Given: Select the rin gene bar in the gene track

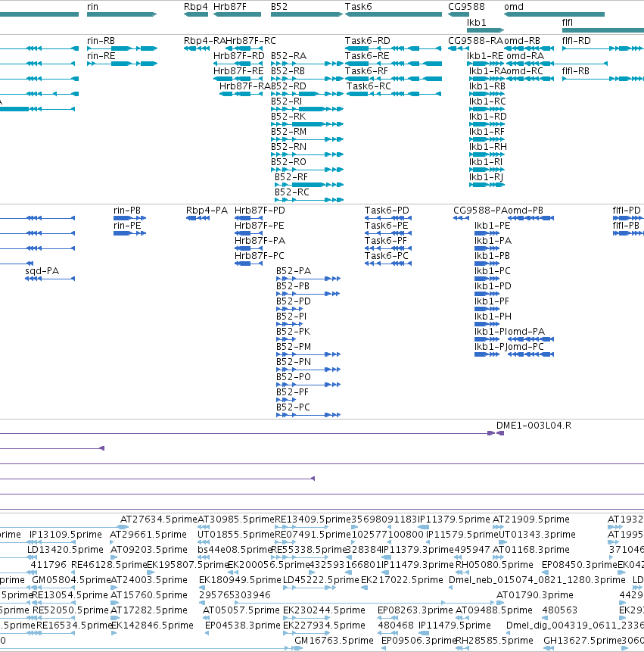Looking at the screenshot, I should 122,14.
